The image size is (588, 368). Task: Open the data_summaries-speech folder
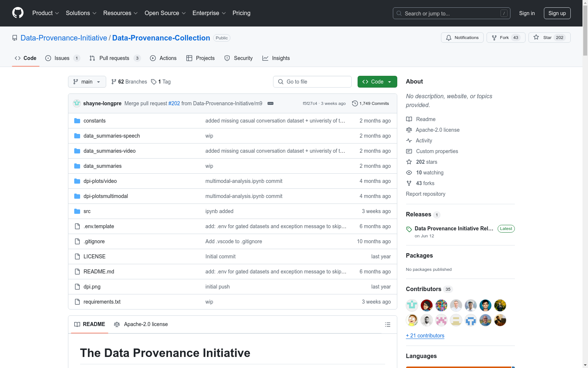click(x=112, y=136)
